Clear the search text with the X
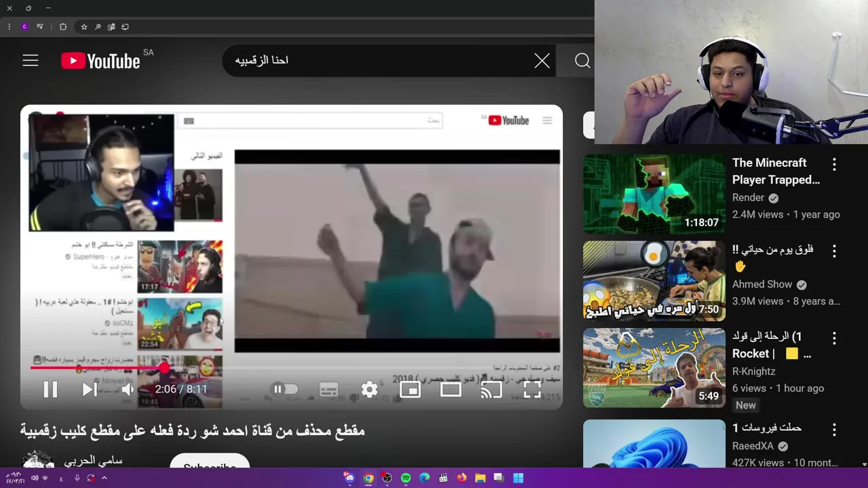 (542, 61)
